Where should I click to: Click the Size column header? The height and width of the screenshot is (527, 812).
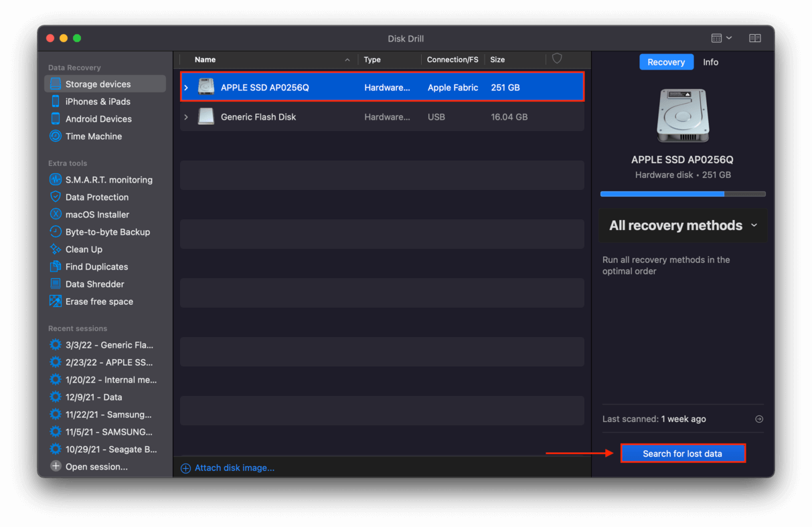tap(497, 60)
